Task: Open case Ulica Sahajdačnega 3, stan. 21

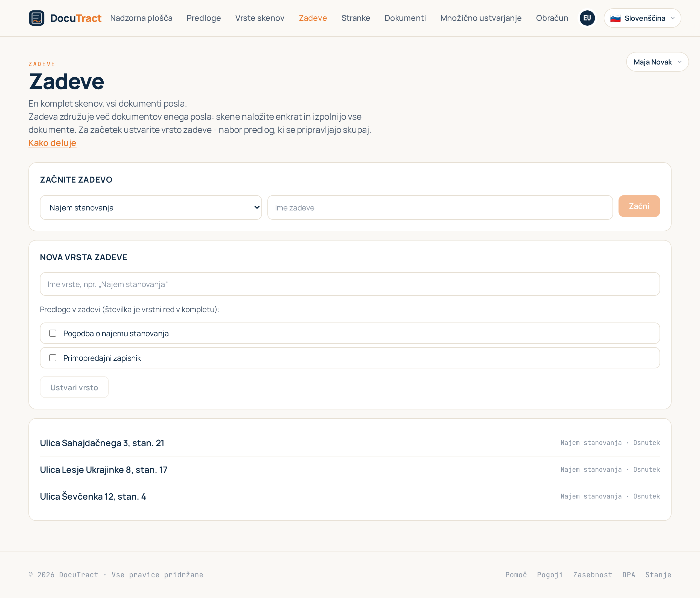Action: 102,443
